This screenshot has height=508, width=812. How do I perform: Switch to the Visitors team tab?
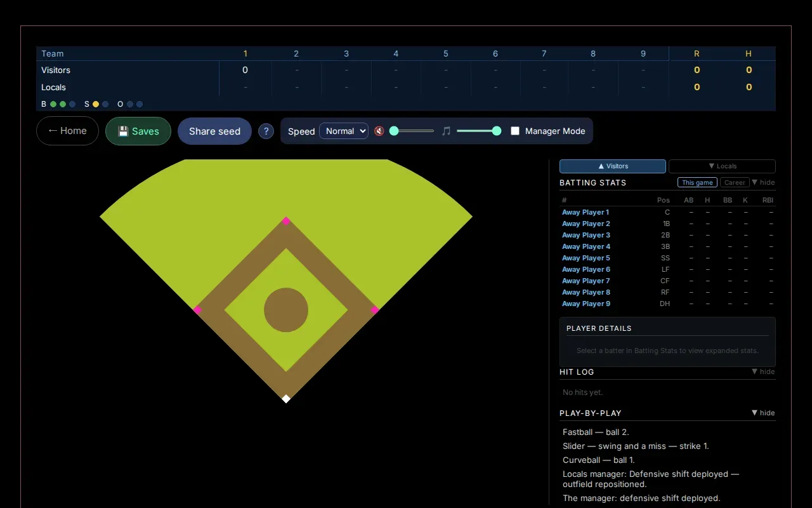click(x=613, y=166)
